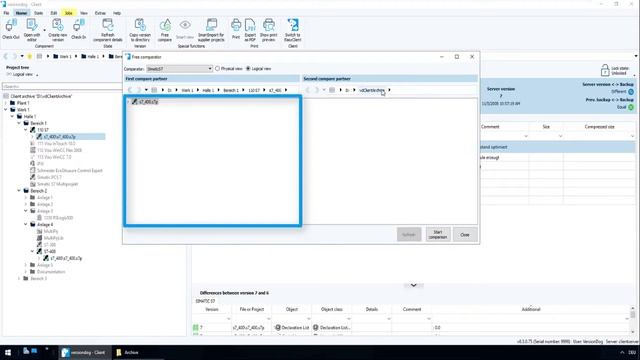
Task: Open the File menu
Action: (x=7, y=13)
